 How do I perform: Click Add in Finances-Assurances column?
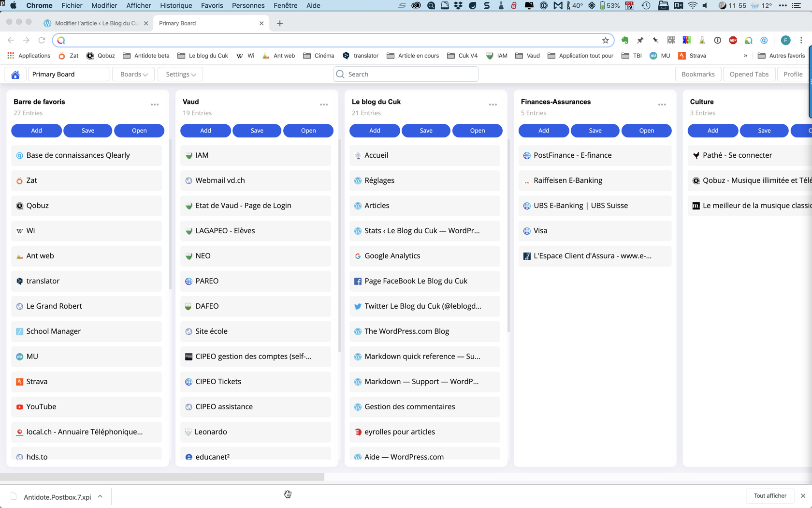(544, 131)
